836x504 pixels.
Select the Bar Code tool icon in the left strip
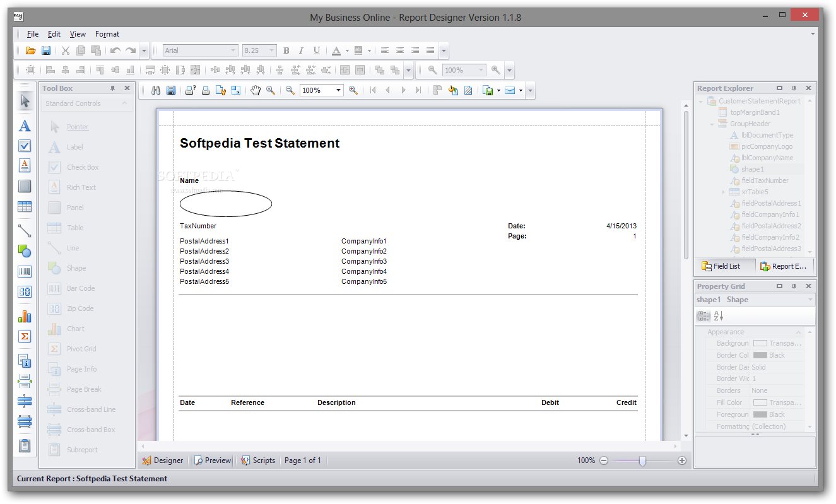(x=25, y=272)
